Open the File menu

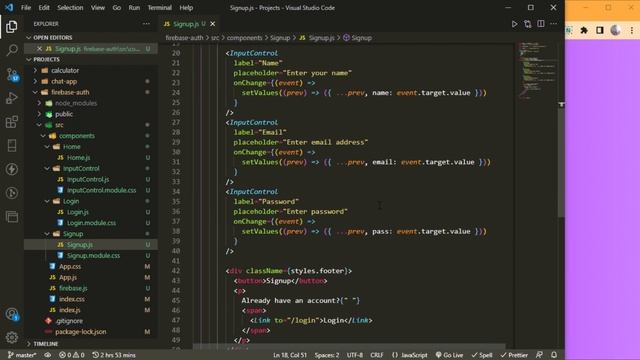26,8
